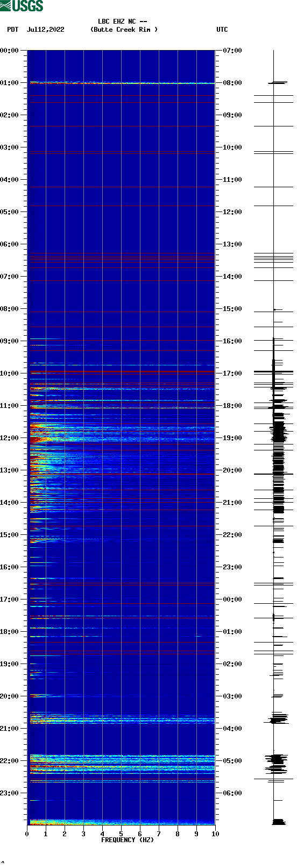This screenshot has height=868, width=297.
Task: Click the PDT time label '00:00'
Action: click(x=10, y=51)
